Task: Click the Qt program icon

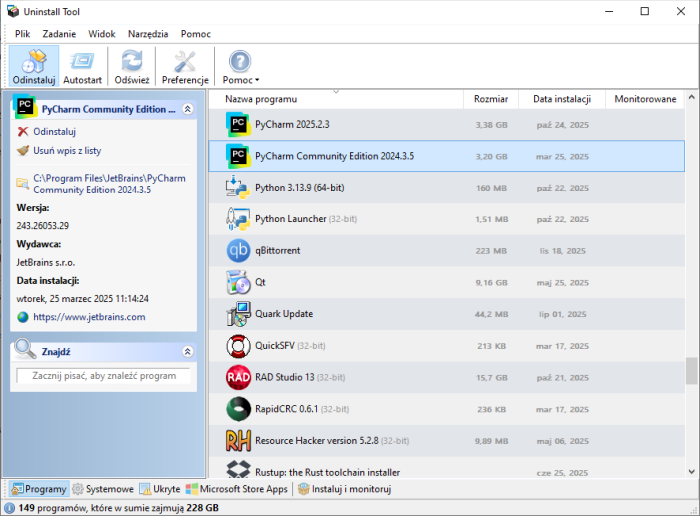Action: coord(238,283)
